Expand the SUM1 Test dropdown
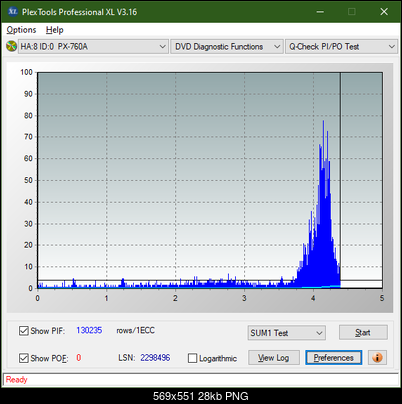The width and height of the screenshot is (402, 404). click(x=287, y=333)
